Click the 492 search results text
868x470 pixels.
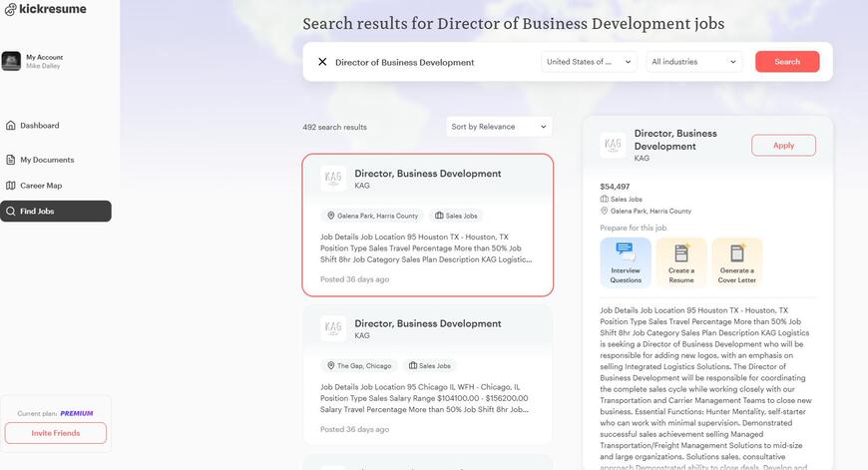(x=334, y=127)
